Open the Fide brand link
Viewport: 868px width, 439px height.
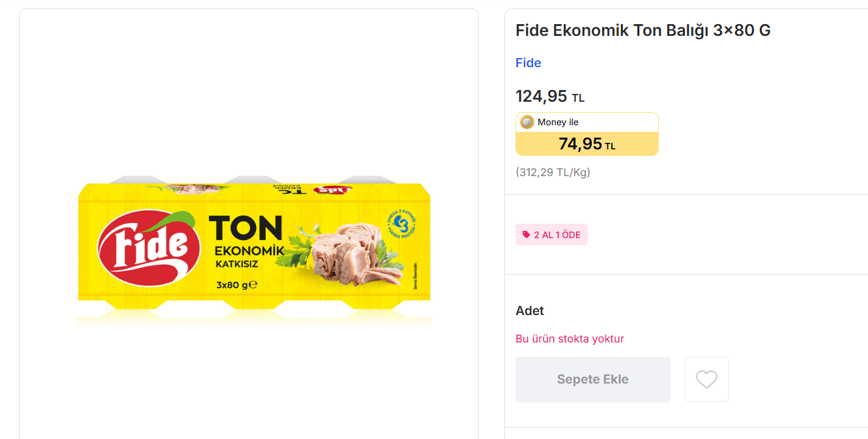(x=528, y=63)
